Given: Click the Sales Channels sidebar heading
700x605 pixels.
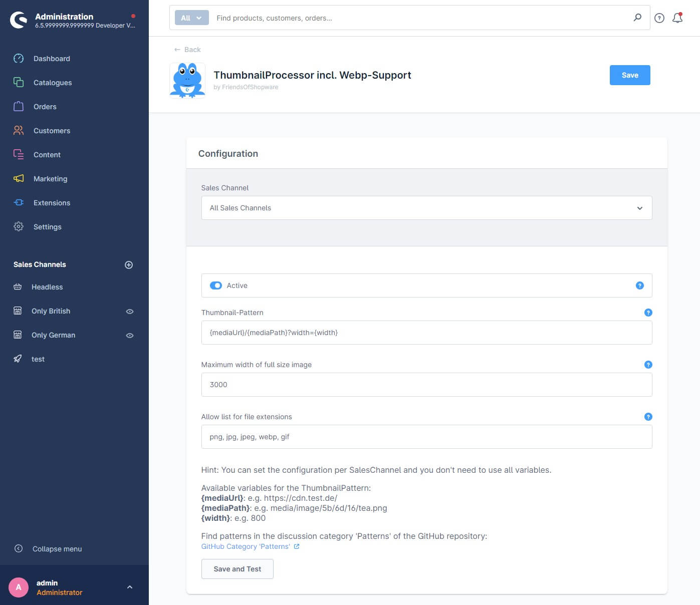Looking at the screenshot, I should click(40, 264).
